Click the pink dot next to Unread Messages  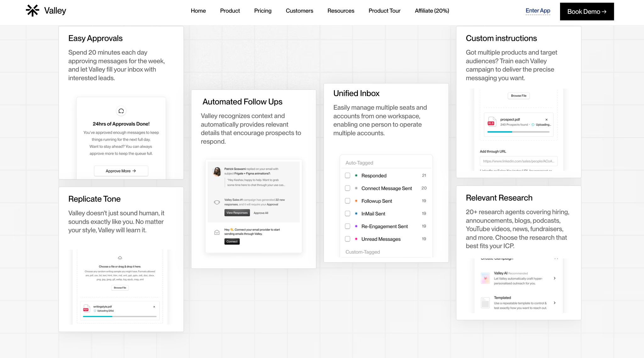click(356, 239)
